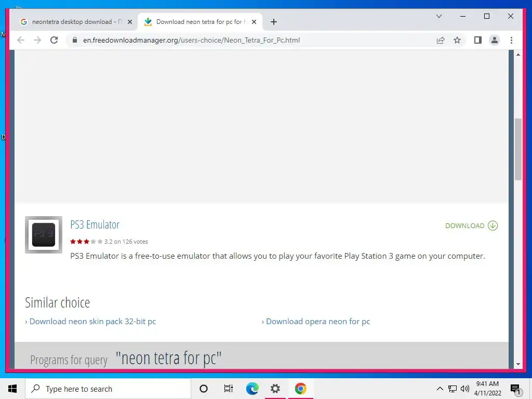Click the browser forward arrow
This screenshot has width=532, height=399.
[x=37, y=40]
